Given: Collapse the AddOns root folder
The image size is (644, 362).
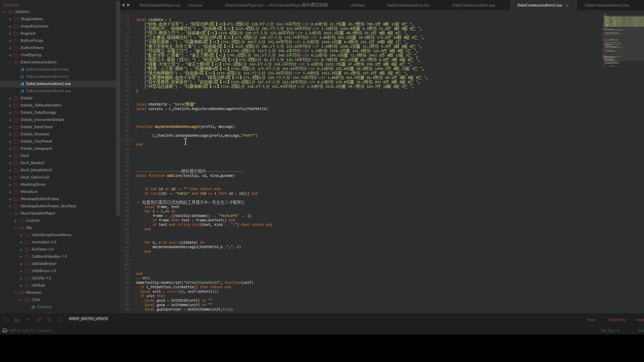Looking at the screenshot, I should (5, 12).
